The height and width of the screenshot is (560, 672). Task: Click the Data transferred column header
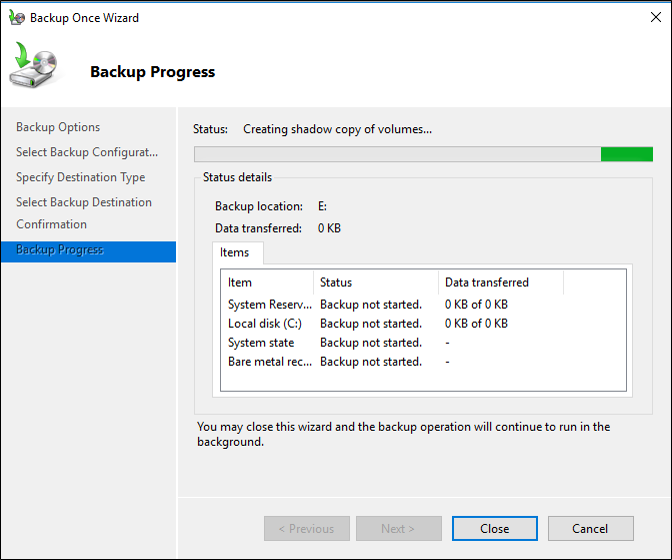click(501, 282)
